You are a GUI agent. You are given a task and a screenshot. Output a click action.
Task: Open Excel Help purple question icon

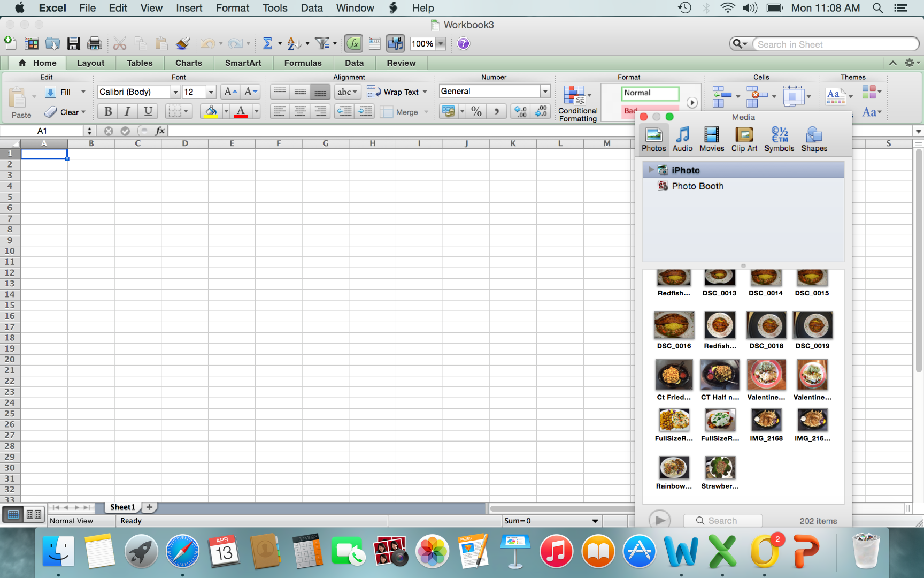coord(464,44)
